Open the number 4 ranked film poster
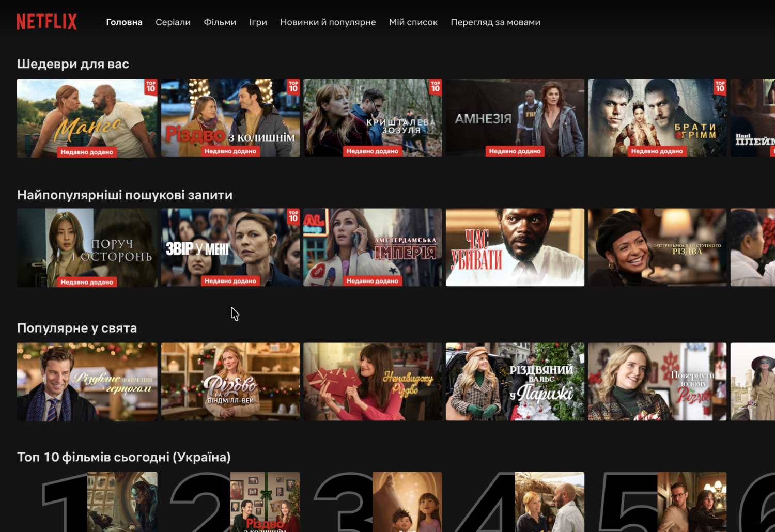The image size is (775, 532). 550,502
